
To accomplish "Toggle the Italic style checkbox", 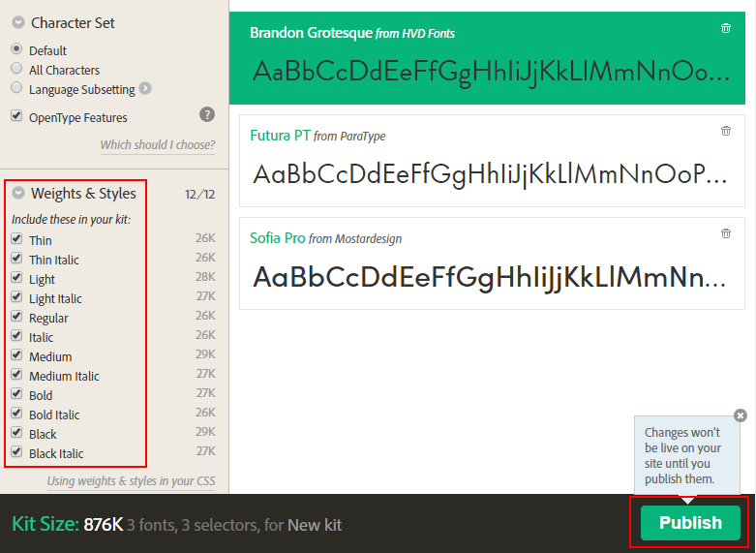I will pos(16,335).
